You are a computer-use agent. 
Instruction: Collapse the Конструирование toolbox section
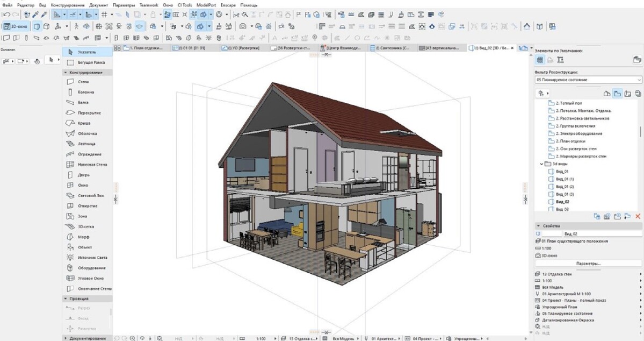[x=66, y=72]
